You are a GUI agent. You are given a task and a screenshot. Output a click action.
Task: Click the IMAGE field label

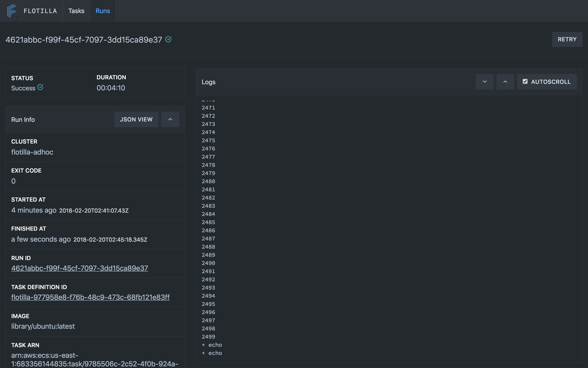point(20,316)
